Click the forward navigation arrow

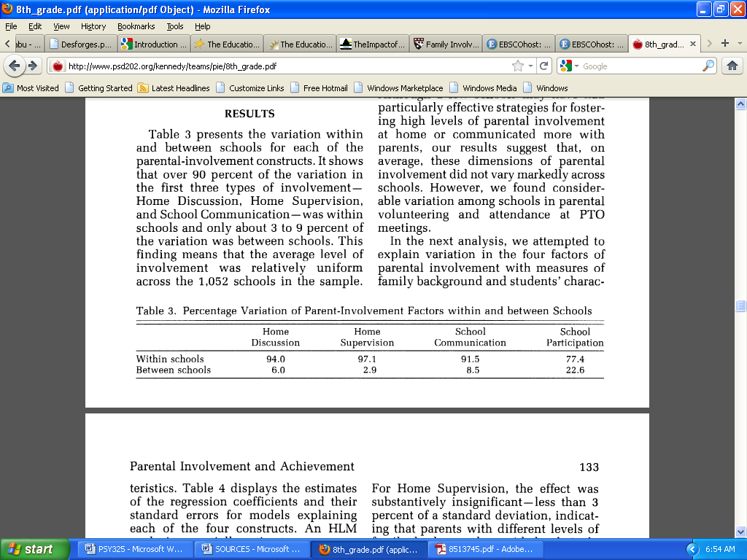[x=32, y=66]
